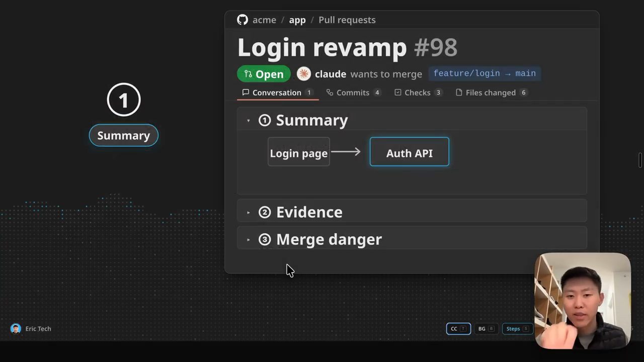Click the claude author name

(331, 74)
